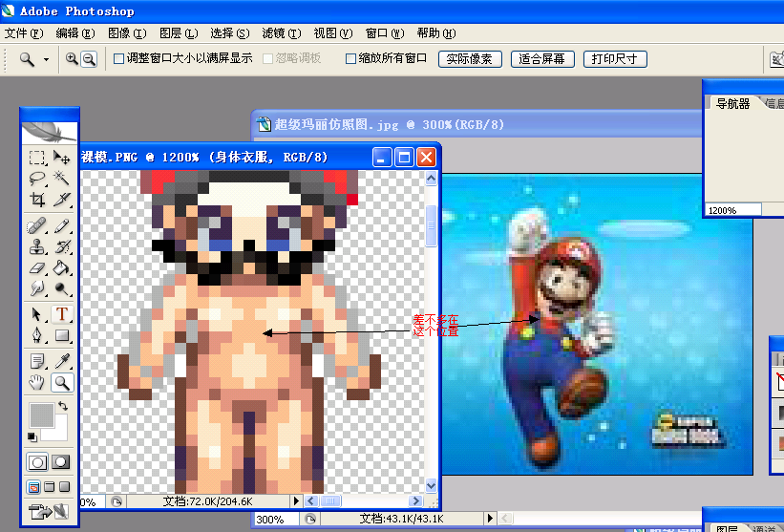Open the 图层(L) menu
The width and height of the screenshot is (784, 532).
(179, 33)
